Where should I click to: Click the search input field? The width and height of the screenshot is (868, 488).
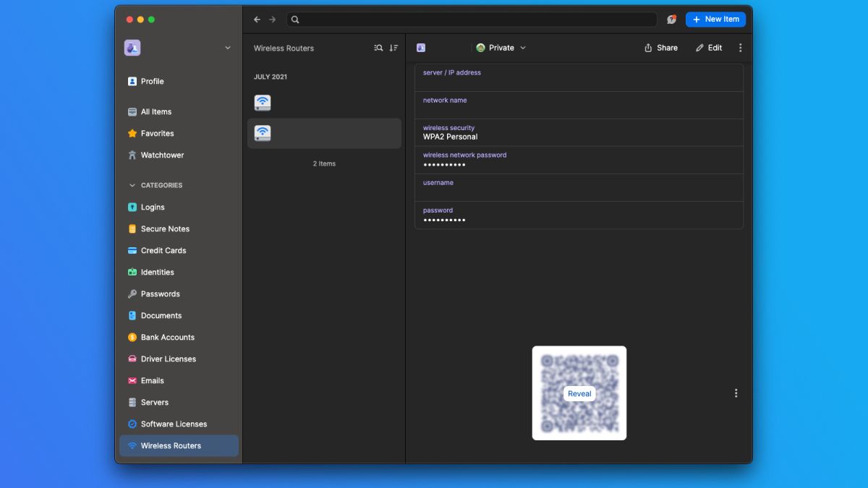(x=472, y=20)
